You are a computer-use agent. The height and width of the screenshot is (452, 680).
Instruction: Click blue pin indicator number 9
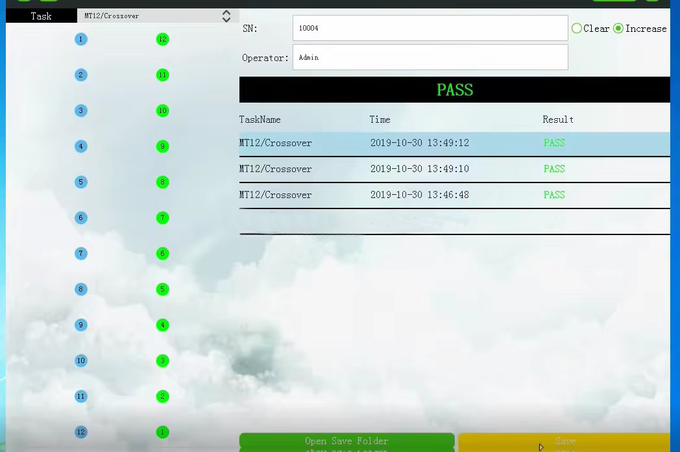[81, 325]
